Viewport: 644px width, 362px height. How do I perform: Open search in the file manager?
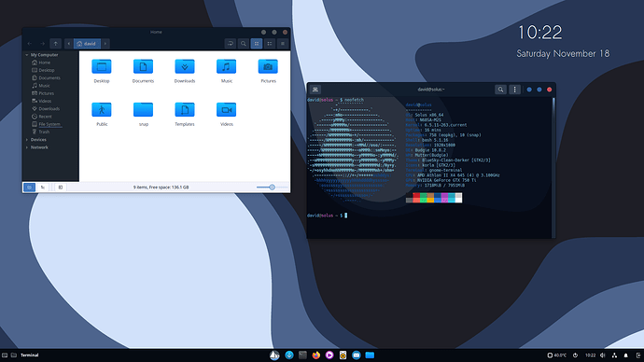tap(244, 44)
